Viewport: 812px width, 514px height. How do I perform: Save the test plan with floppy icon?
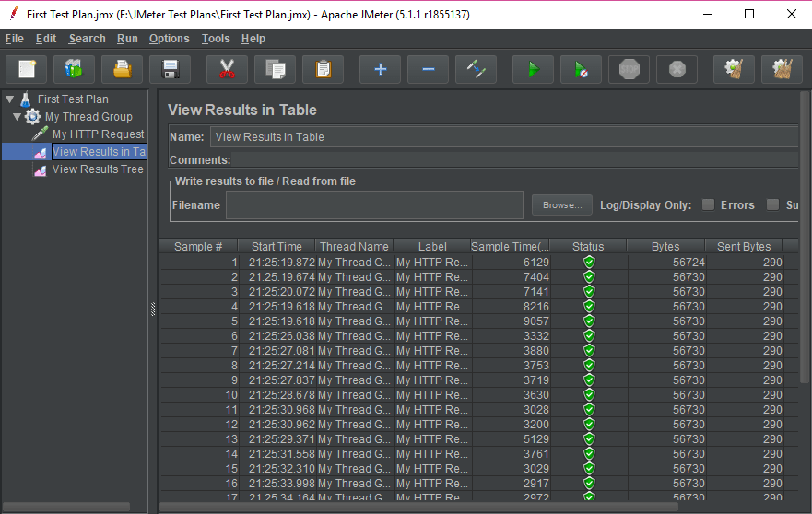click(x=171, y=69)
